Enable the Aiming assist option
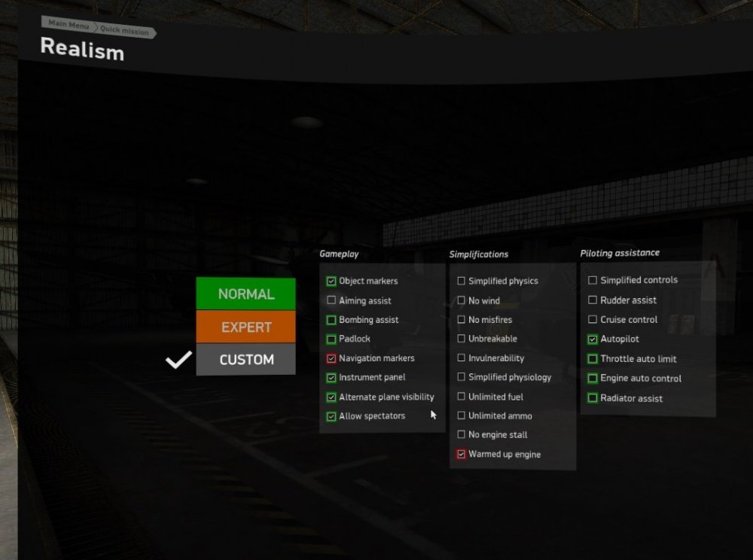 pos(330,300)
